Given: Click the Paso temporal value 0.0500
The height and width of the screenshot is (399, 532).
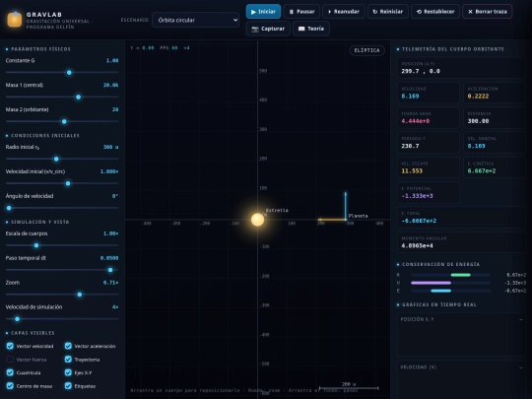Looking at the screenshot, I should [109, 258].
